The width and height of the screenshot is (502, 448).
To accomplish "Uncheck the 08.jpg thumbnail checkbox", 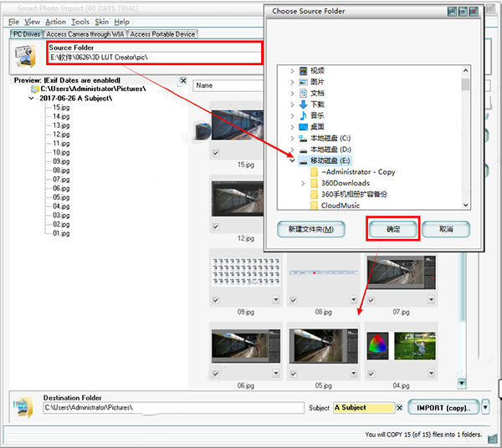I will (x=294, y=300).
